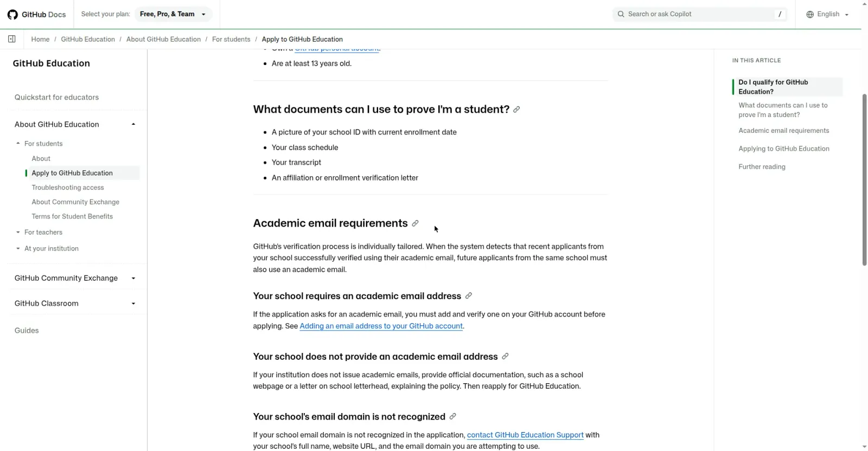Open the 'Free, Pro, & Team' plan dropdown

tap(173, 14)
